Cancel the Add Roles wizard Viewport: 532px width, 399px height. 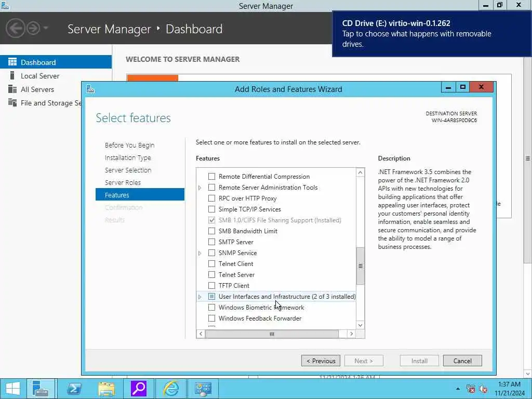pyautogui.click(x=462, y=361)
